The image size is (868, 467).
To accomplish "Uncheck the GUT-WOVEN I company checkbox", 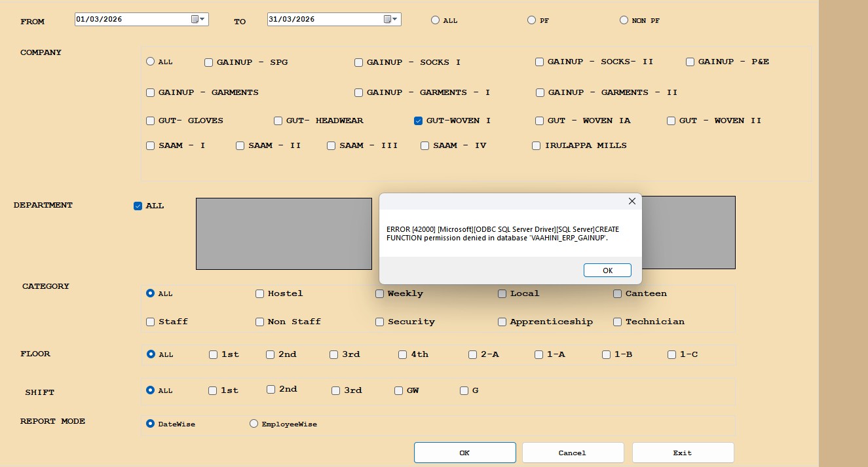I will point(418,121).
